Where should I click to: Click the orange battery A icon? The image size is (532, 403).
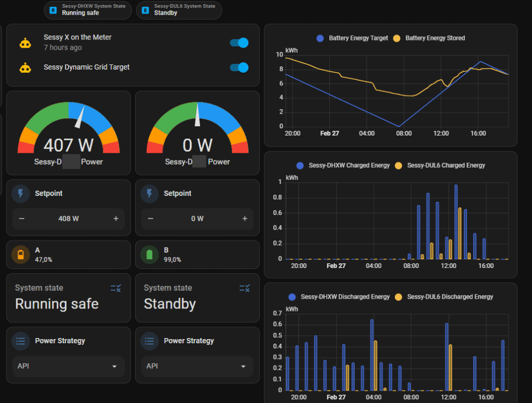click(x=21, y=254)
